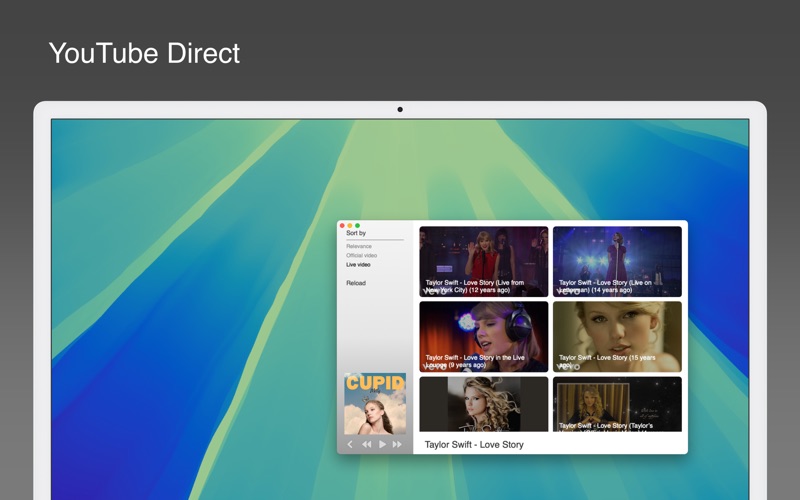Open 'Live from New York City' video

coord(484,261)
